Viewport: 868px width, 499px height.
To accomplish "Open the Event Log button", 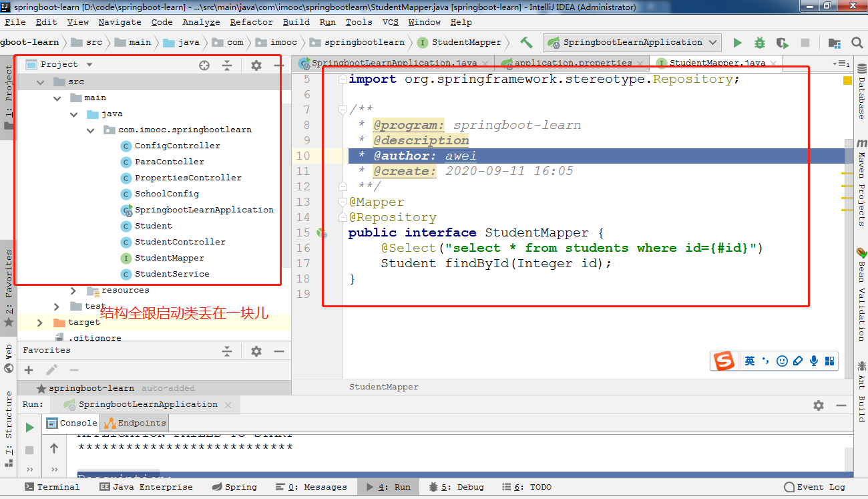I will click(815, 487).
